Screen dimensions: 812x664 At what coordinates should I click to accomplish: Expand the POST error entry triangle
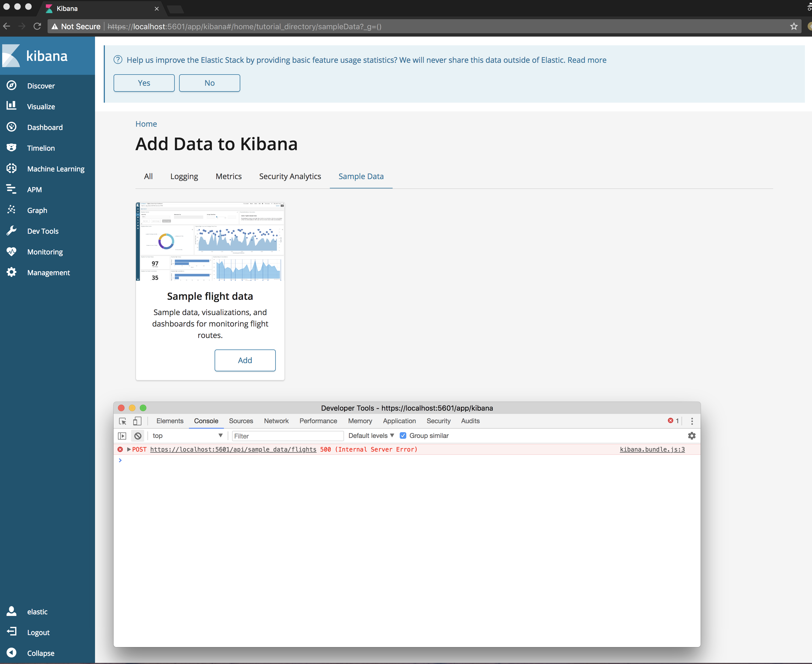(129, 449)
